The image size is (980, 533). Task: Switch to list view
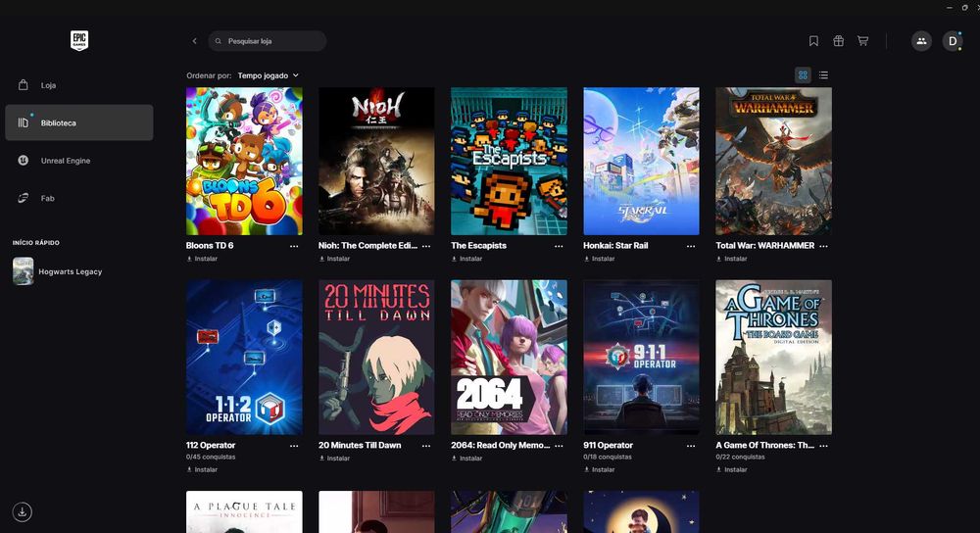[x=823, y=75]
